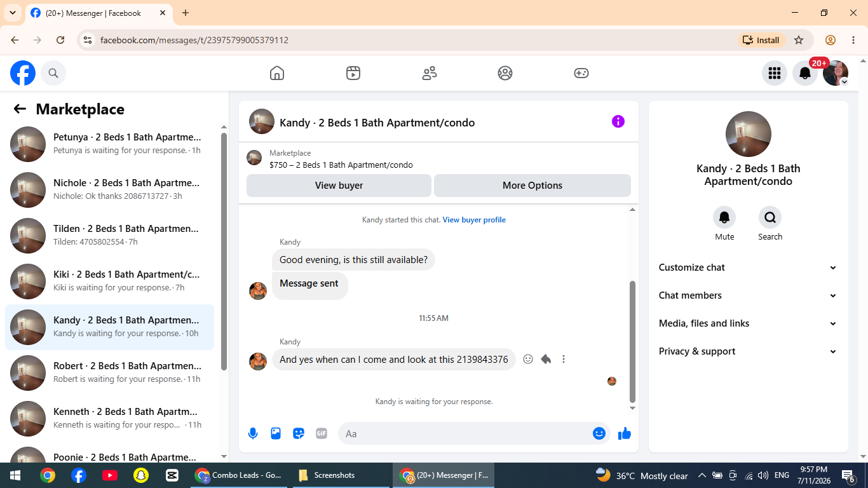Open Petunya's apartment conversation

coord(110,144)
